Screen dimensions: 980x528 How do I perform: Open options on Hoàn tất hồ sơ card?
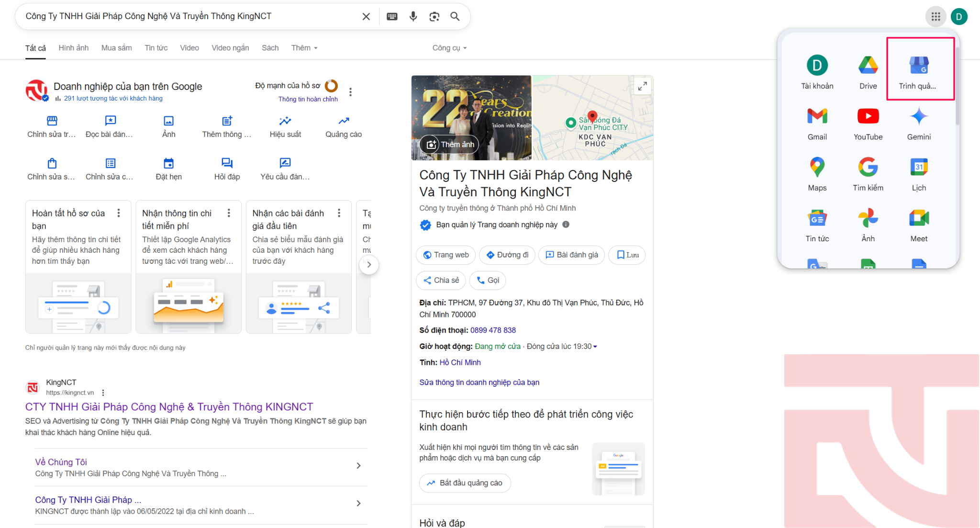tap(119, 213)
